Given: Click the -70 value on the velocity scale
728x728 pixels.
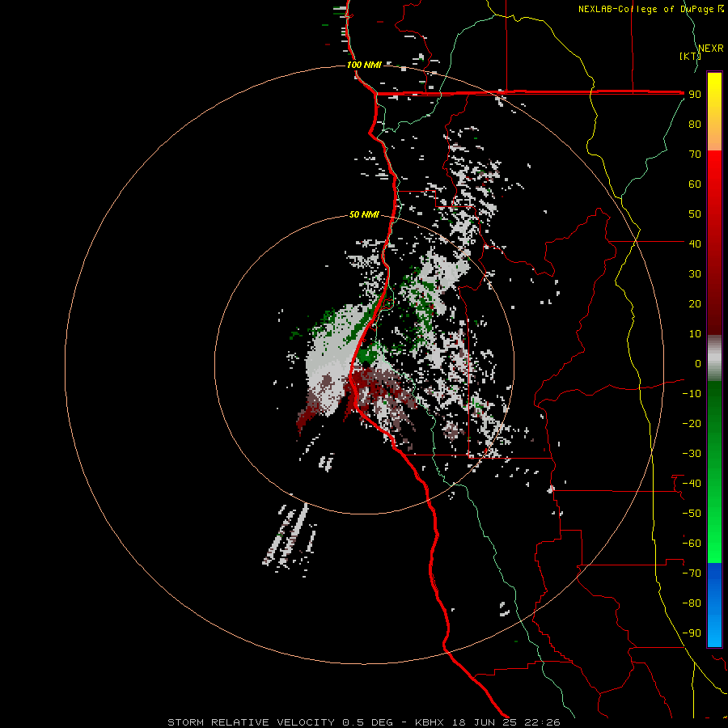Looking at the screenshot, I should [x=692, y=574].
